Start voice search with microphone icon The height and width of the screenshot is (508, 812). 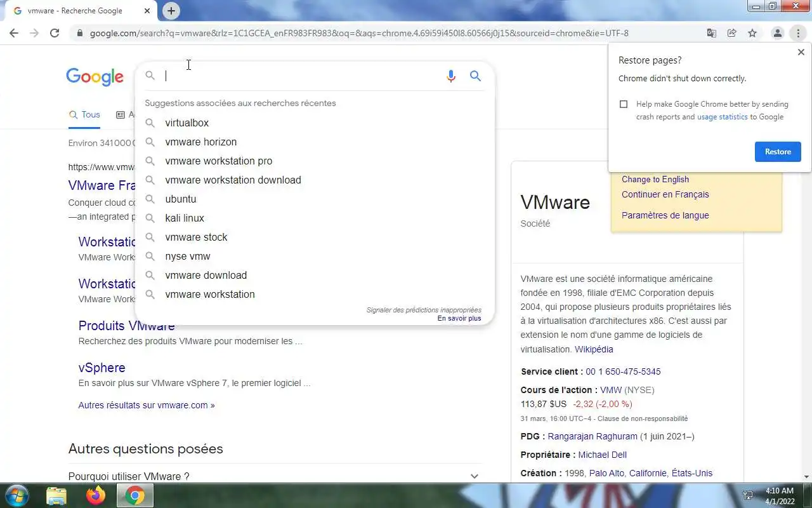pos(451,76)
